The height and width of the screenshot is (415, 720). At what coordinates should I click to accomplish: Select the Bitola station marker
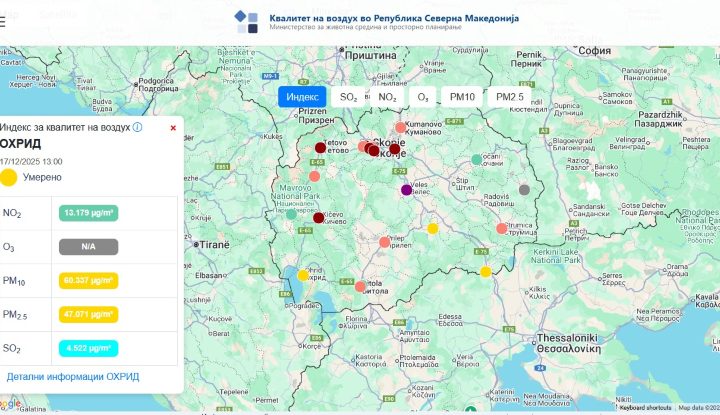pos(360,286)
